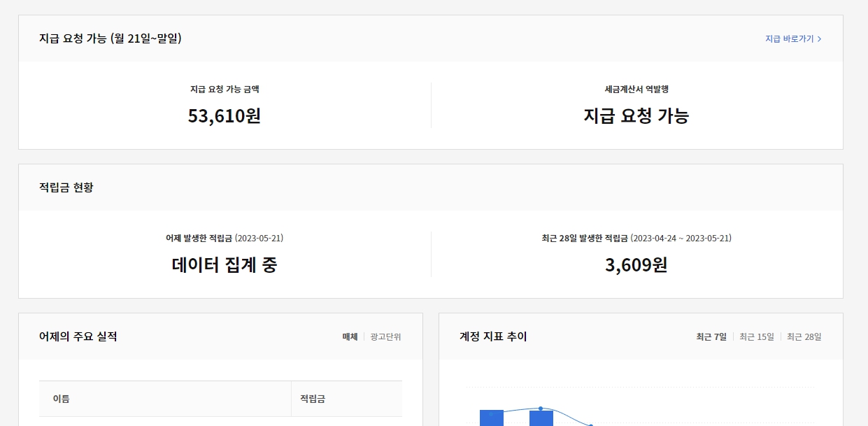Switch to the 광고단위 tab
868x426 pixels.
point(385,336)
